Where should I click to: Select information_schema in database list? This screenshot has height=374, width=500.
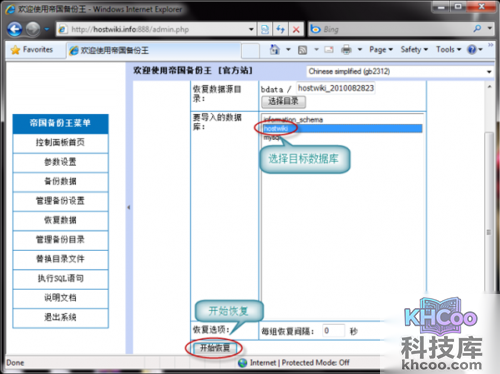[342, 119]
